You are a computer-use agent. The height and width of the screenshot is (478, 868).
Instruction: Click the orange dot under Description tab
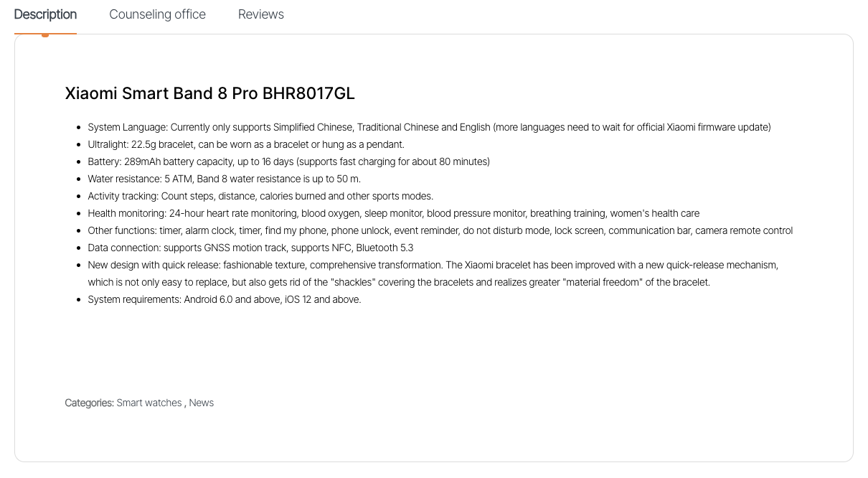[45, 34]
